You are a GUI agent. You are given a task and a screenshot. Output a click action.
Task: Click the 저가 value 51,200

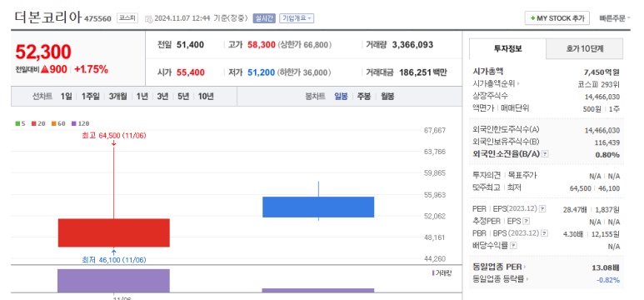pyautogui.click(x=262, y=72)
